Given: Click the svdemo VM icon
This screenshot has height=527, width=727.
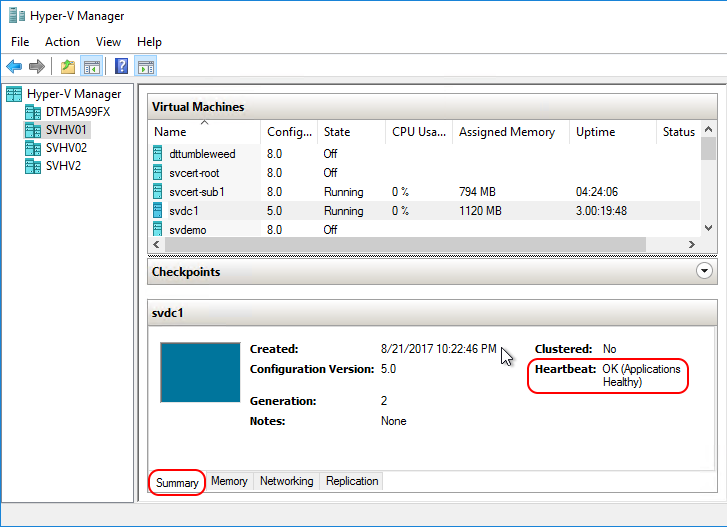Looking at the screenshot, I should [x=158, y=229].
